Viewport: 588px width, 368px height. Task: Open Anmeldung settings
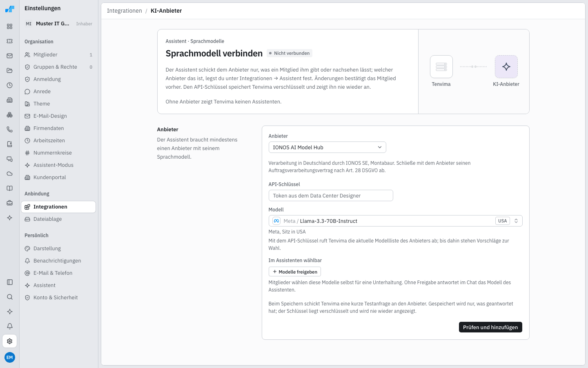58,79
